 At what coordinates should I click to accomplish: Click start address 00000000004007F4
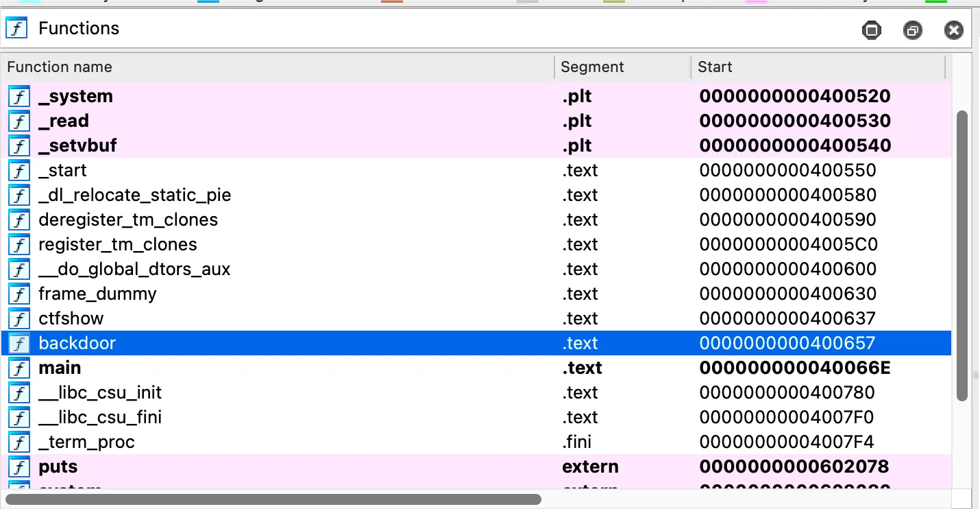point(787,442)
